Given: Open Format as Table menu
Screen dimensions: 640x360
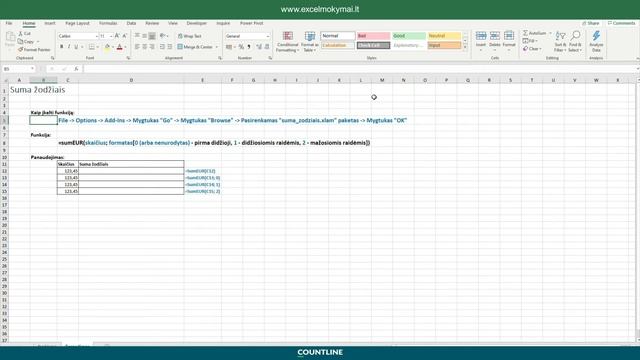Looking at the screenshot, I should coord(310,42).
